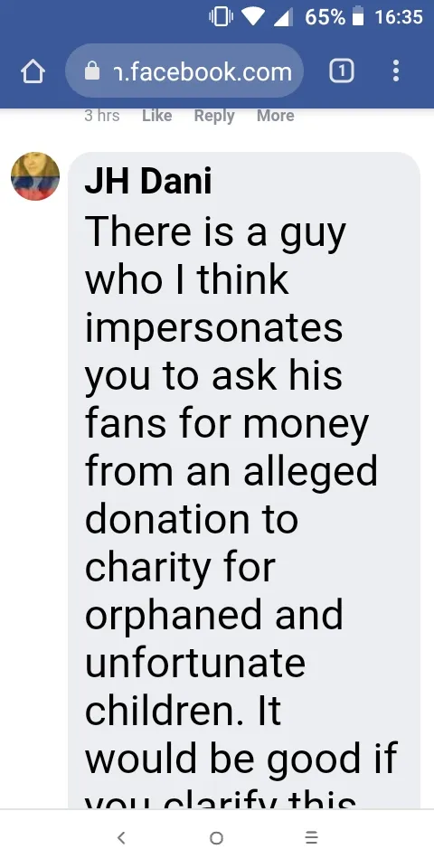Open More options for the comment
434x868 pixels.
(x=275, y=116)
